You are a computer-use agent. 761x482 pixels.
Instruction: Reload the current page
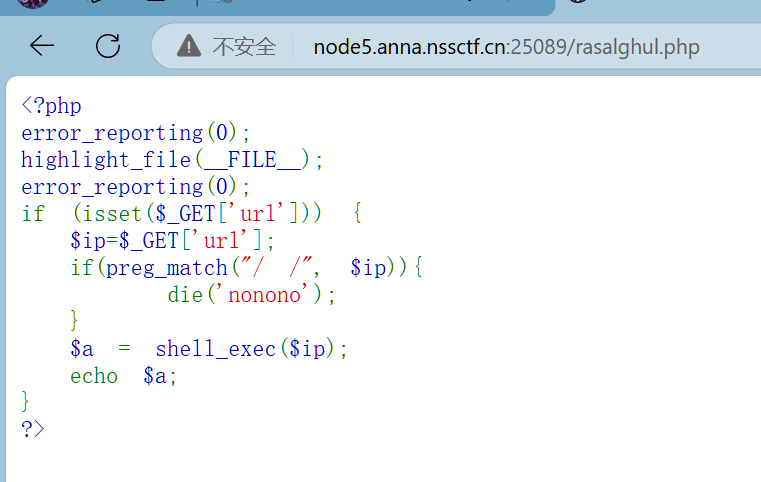click(x=107, y=46)
